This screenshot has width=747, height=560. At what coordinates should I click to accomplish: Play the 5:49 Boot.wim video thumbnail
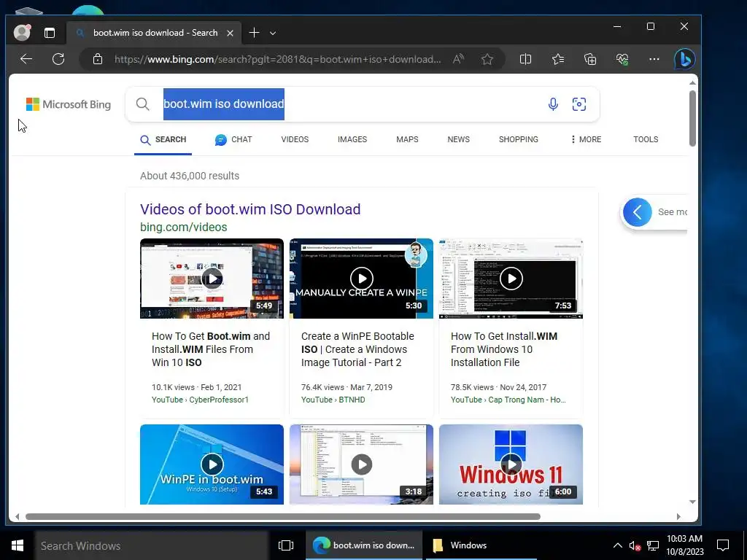[212, 279]
